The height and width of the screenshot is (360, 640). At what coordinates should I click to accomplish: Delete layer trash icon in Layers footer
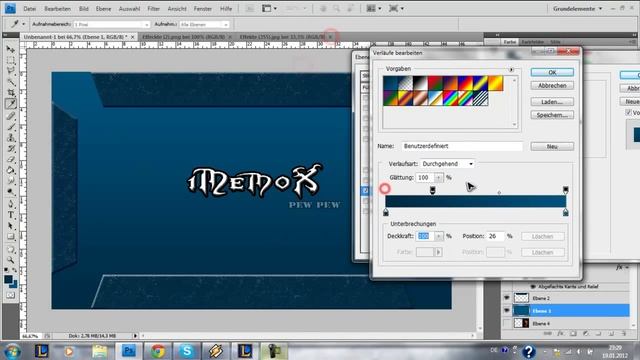point(624,333)
